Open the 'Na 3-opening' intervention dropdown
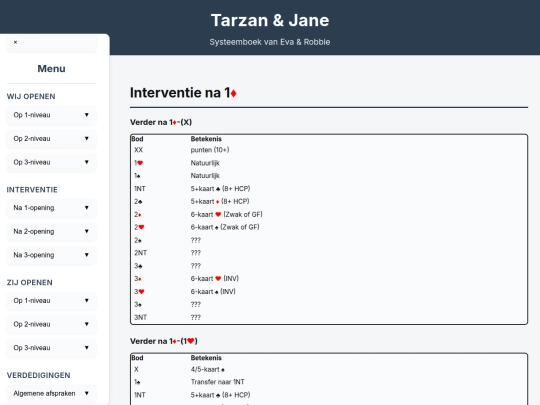The height and width of the screenshot is (405, 540). click(x=51, y=255)
